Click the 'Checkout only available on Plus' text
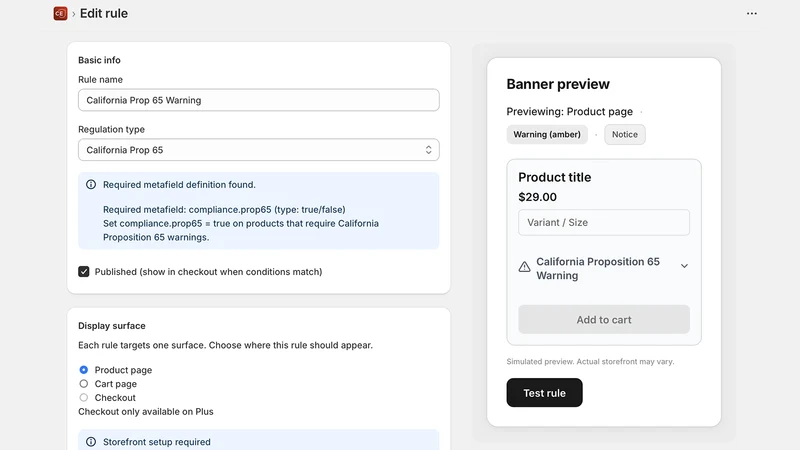Image resolution: width=800 pixels, height=450 pixels. pos(146,412)
